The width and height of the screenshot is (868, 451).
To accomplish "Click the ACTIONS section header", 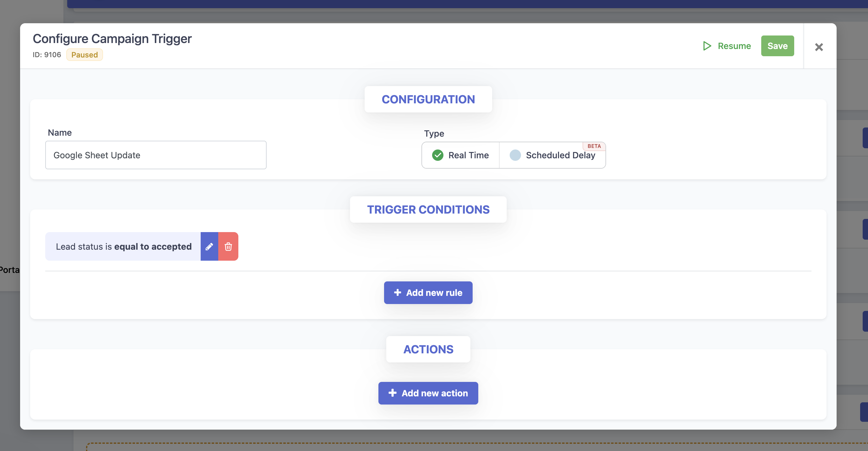I will click(428, 349).
